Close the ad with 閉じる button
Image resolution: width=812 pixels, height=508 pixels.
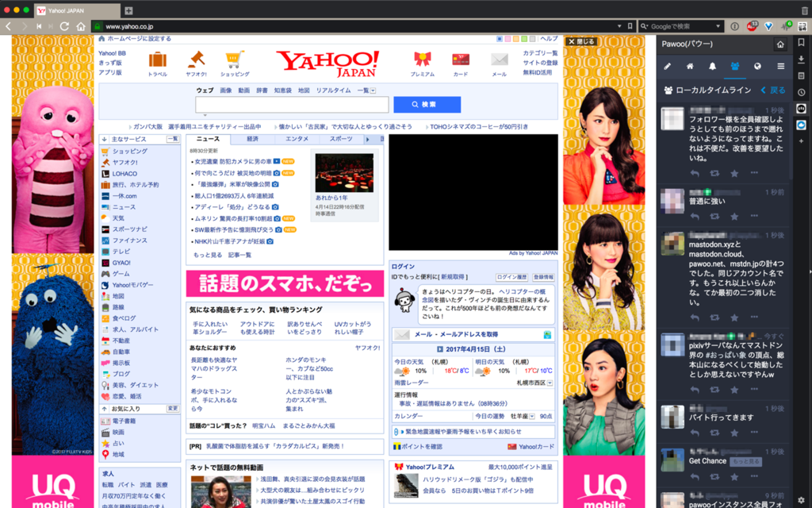581,41
